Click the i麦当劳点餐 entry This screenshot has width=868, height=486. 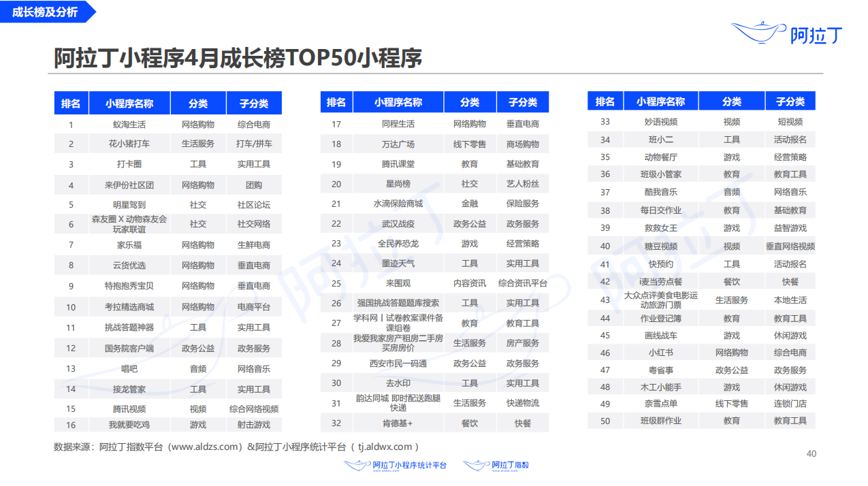(661, 282)
